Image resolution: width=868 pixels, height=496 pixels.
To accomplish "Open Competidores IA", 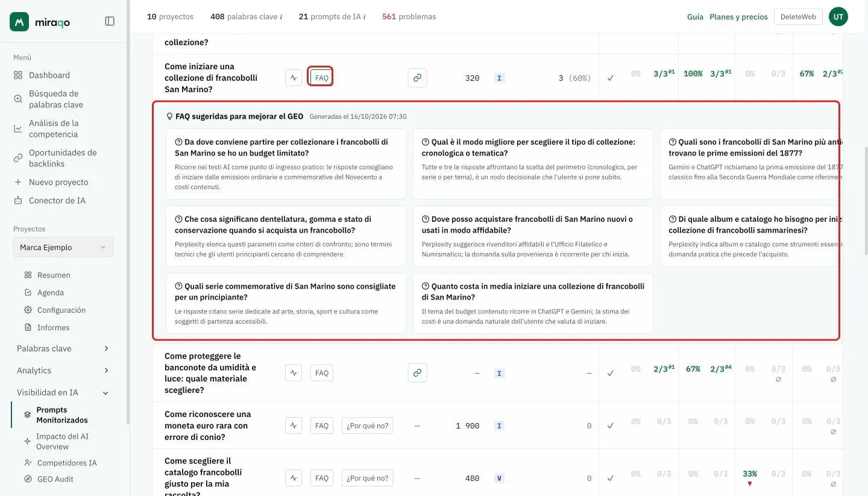I will [67, 463].
